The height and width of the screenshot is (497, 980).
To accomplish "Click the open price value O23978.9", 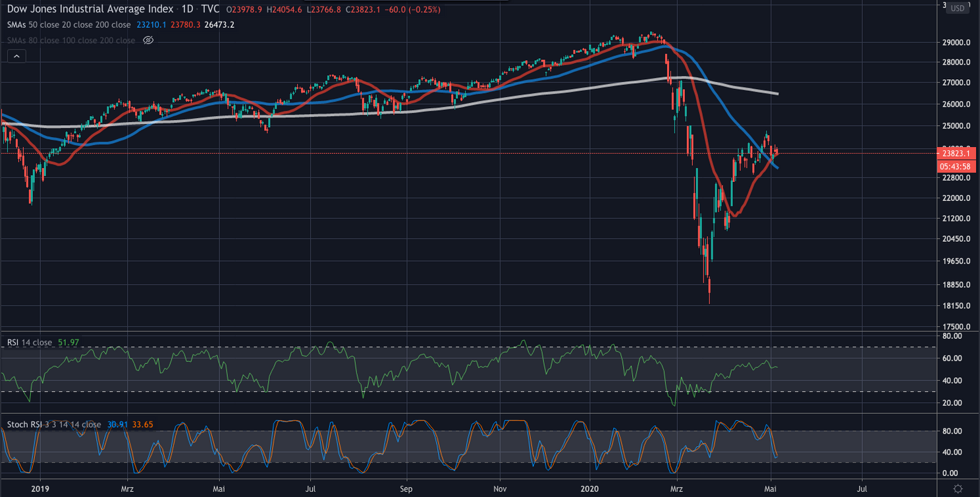I will point(244,10).
